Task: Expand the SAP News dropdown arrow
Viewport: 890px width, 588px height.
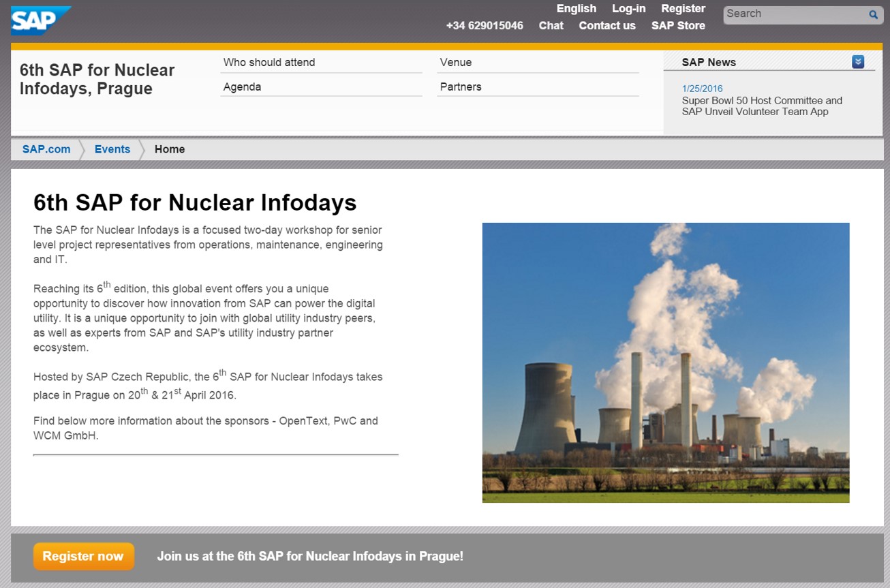Action: pyautogui.click(x=858, y=62)
